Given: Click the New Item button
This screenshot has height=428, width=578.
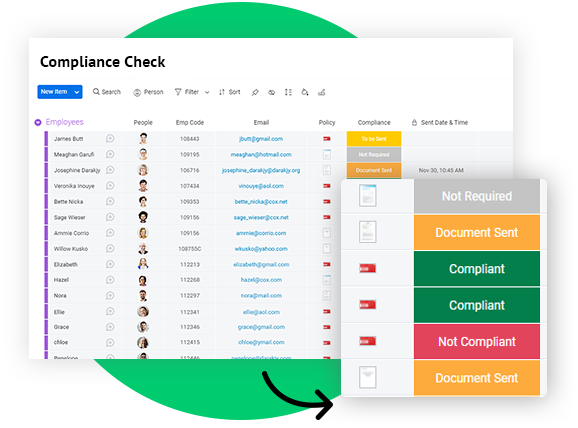Looking at the screenshot, I should [54, 92].
